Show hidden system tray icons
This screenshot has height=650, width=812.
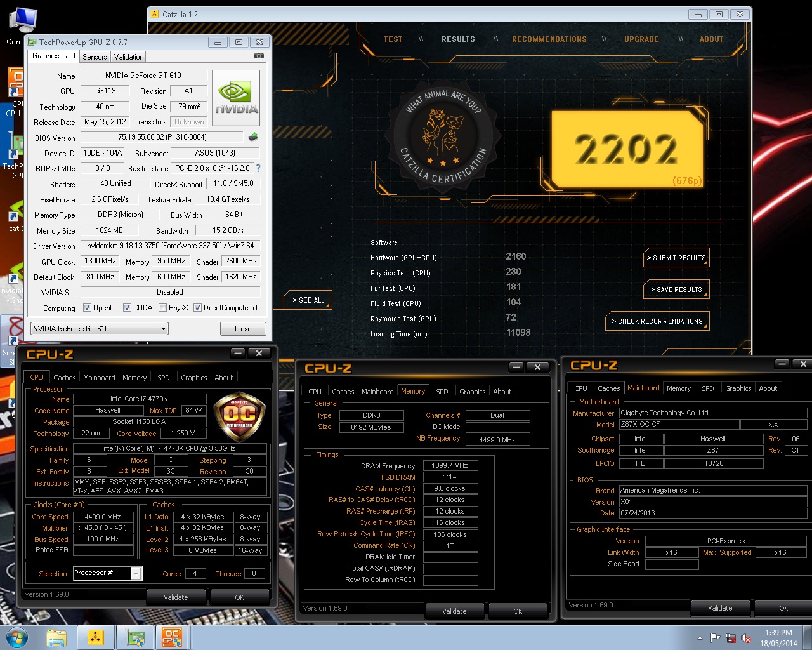click(700, 638)
